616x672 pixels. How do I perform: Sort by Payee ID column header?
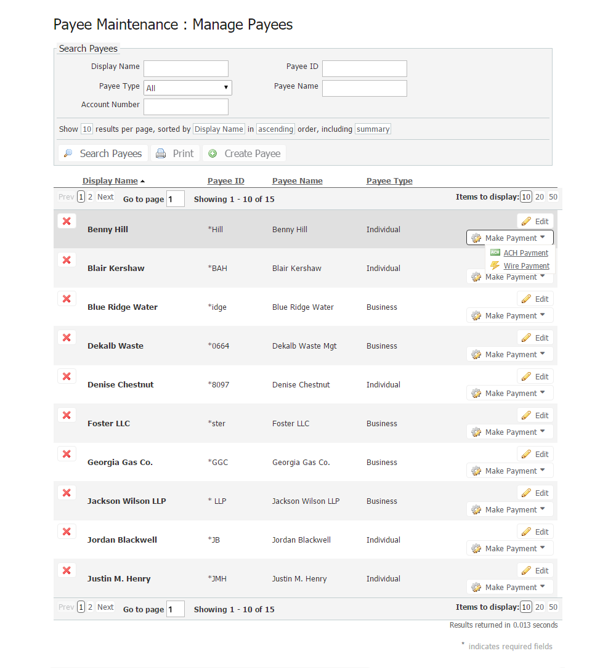click(226, 181)
